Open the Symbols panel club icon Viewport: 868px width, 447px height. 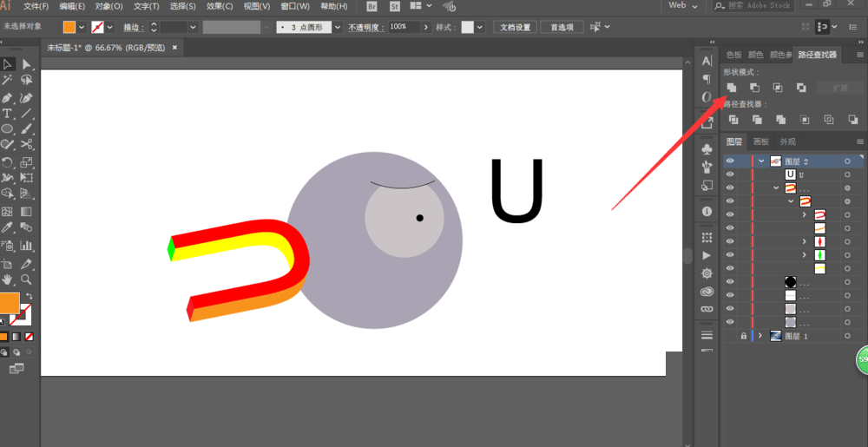(707, 149)
